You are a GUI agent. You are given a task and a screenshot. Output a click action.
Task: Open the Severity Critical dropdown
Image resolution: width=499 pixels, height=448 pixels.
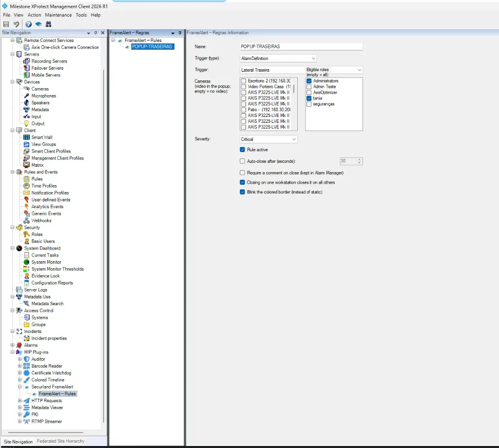pos(269,139)
